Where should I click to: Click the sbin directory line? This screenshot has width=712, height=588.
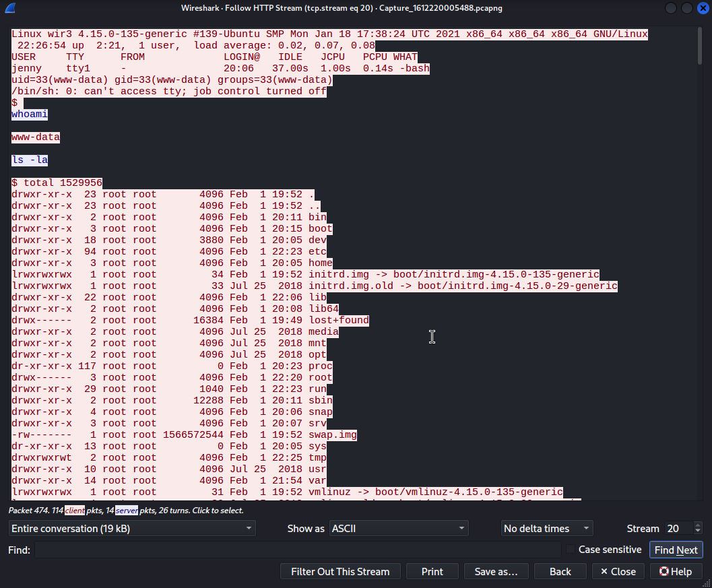click(x=172, y=400)
